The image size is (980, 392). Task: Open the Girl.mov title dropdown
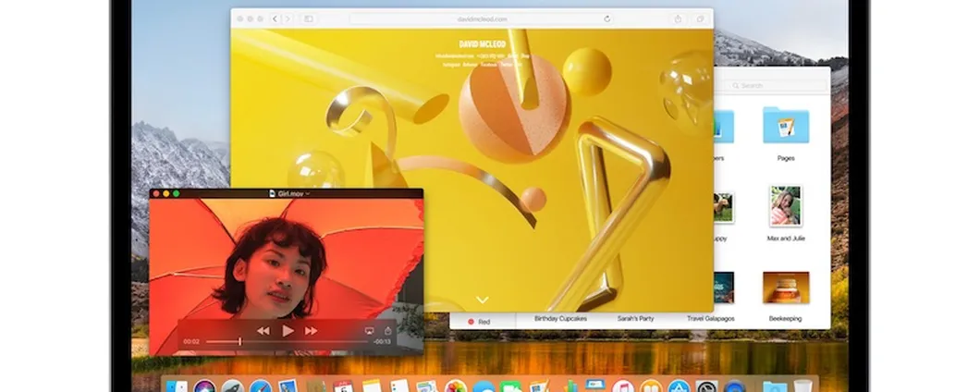point(308,194)
